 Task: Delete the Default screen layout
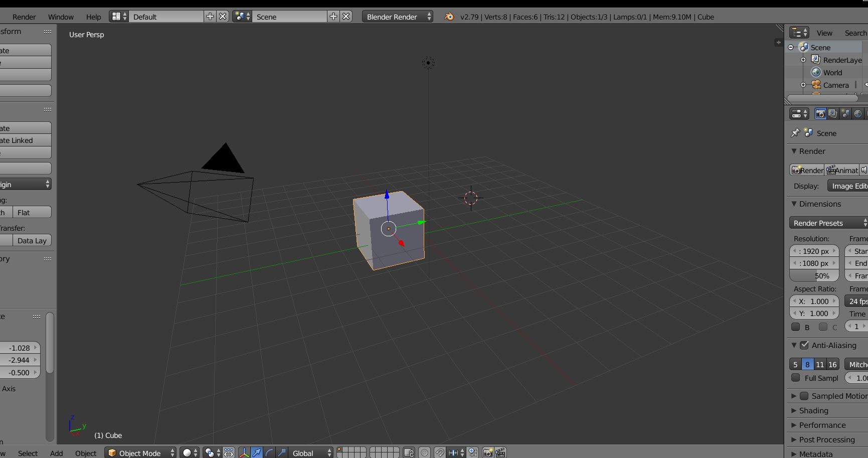tap(223, 17)
